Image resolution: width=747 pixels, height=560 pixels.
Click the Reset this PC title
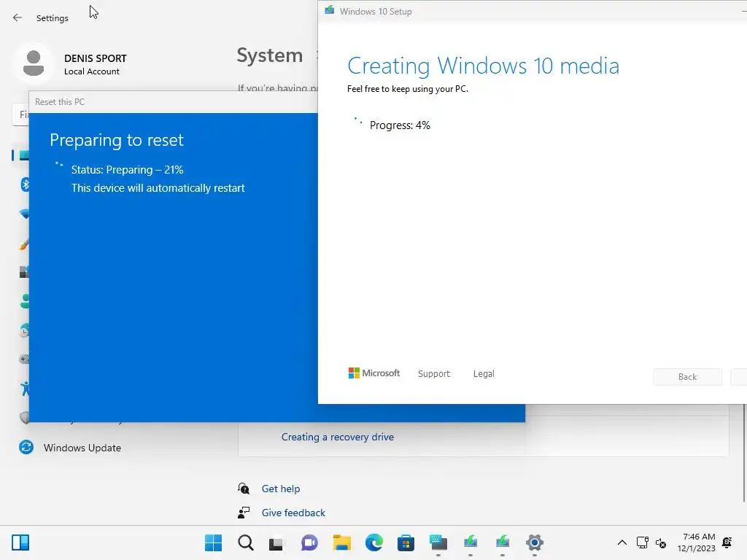pos(60,102)
